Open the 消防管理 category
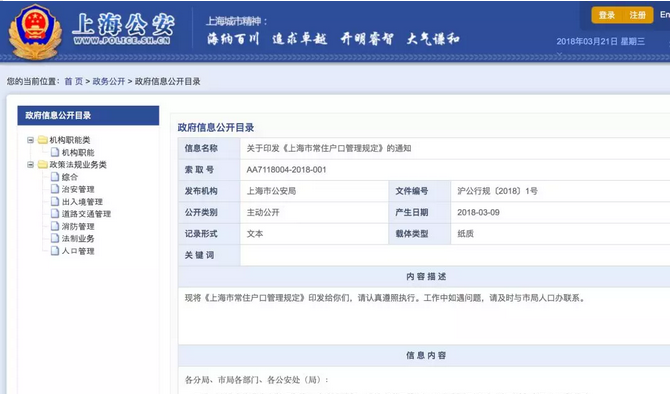Screen dimensions: 671x394 point(78,226)
